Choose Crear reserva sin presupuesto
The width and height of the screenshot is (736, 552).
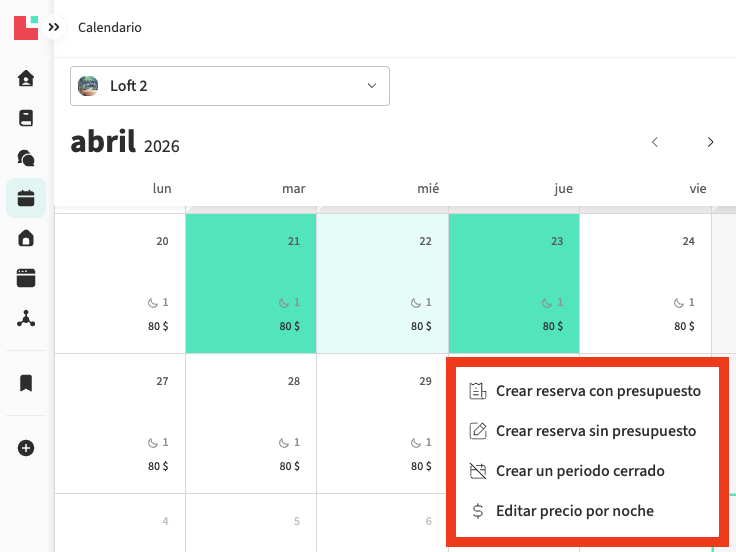pyautogui.click(x=595, y=431)
